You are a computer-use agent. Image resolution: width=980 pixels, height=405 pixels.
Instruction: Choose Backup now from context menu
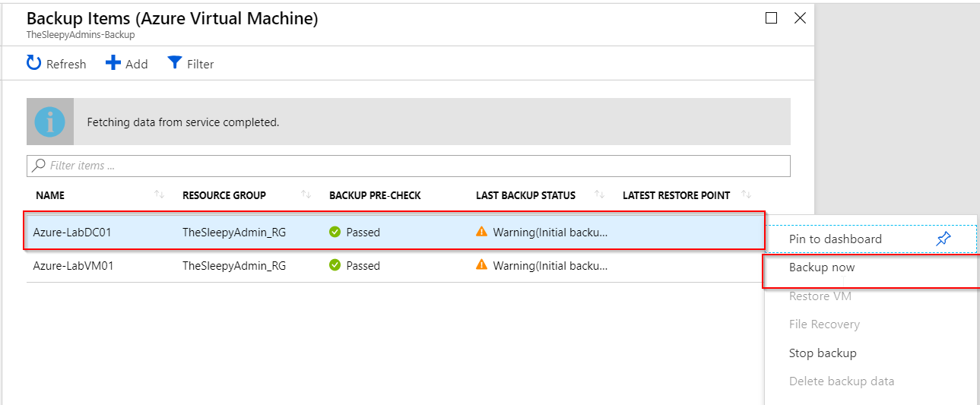822,267
